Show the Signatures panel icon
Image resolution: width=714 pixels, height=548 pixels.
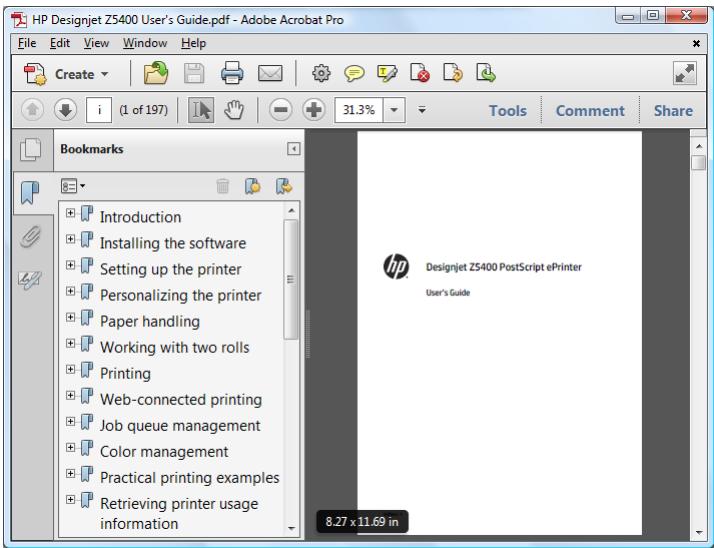(30, 279)
